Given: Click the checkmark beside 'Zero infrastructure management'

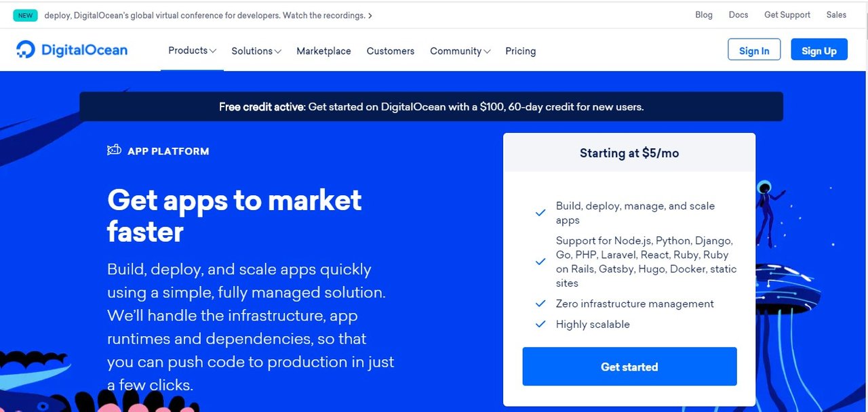Looking at the screenshot, I should [x=540, y=304].
